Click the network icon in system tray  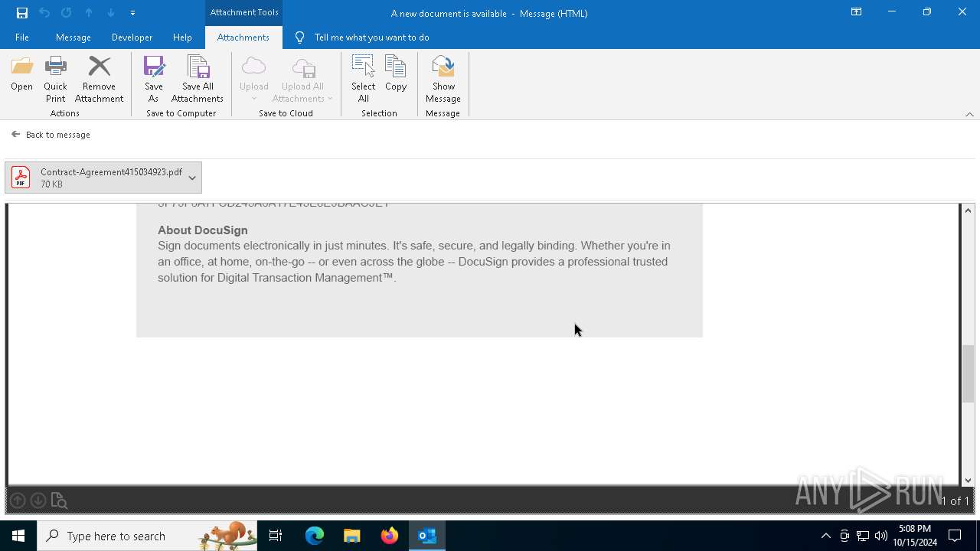click(863, 536)
